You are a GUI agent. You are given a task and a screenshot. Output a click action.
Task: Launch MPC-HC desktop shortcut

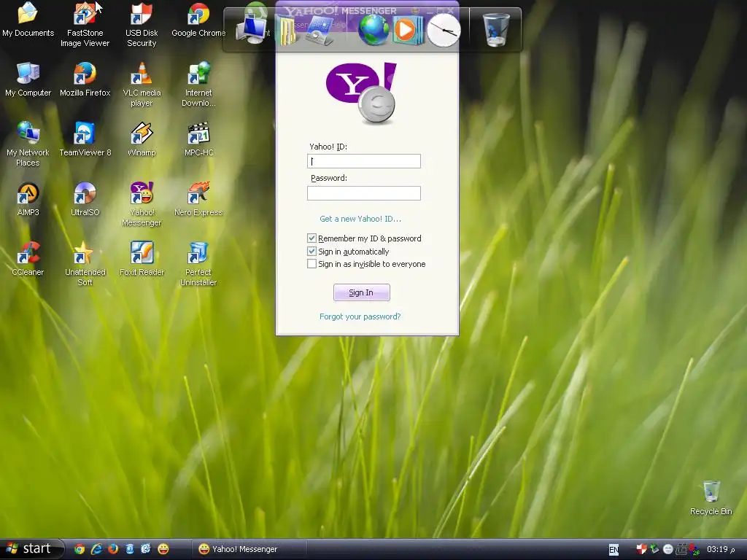pos(198,139)
